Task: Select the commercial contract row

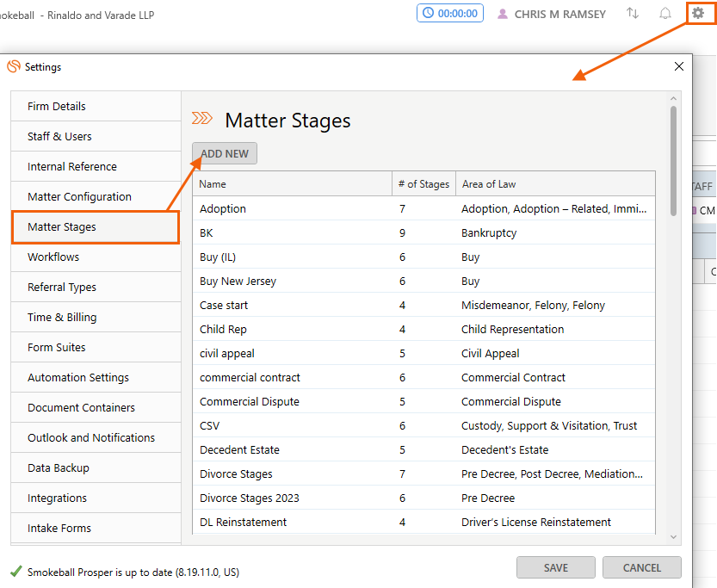Action: point(423,378)
